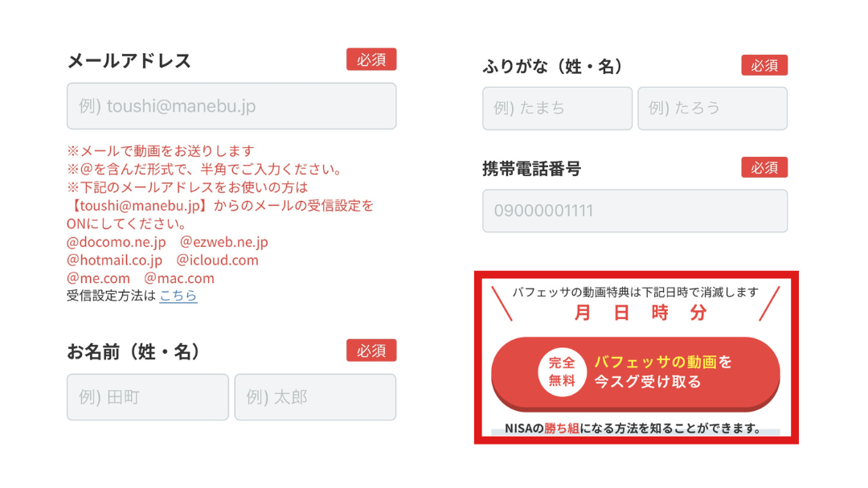Click the 必須 badge beside ふりがな
The height and width of the screenshot is (488, 868).
point(764,65)
